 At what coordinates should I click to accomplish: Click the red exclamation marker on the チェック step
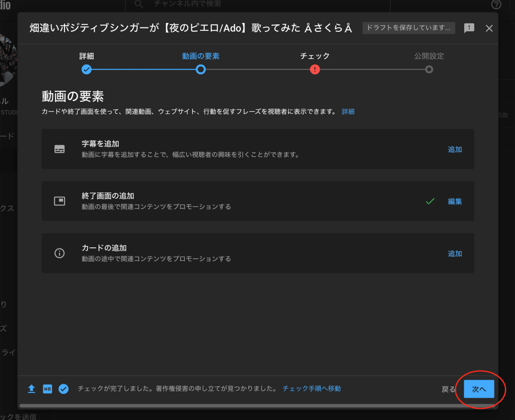(315, 69)
